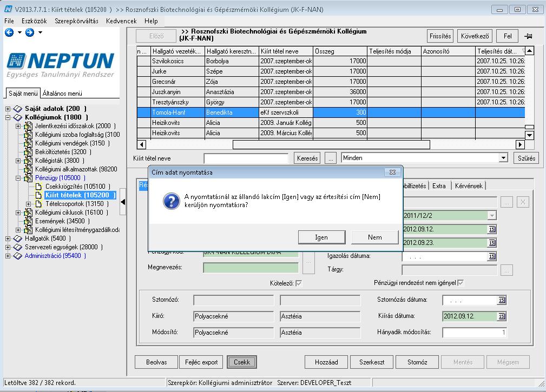Select Eseményék (34500) tree item
The width and height of the screenshot is (546, 392).
point(62,221)
